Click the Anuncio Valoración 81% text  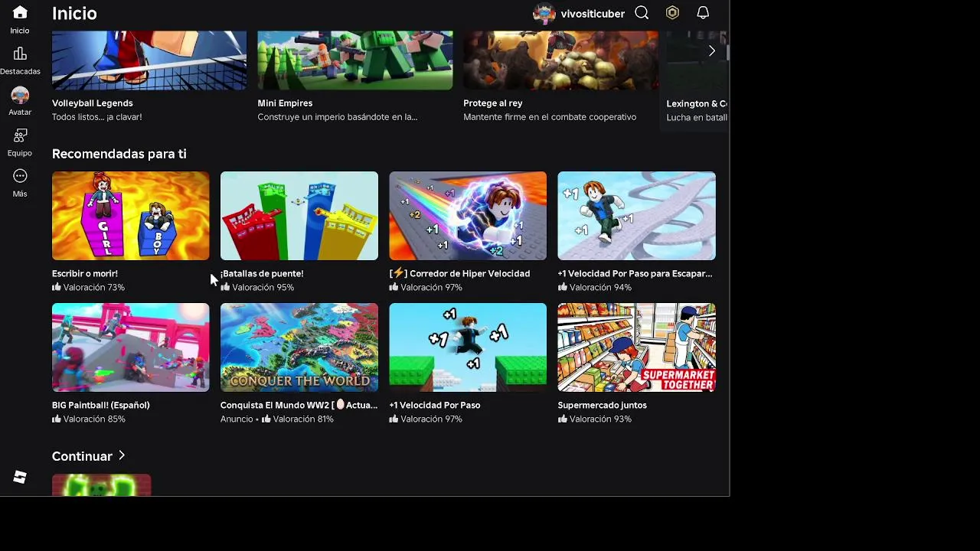point(277,419)
